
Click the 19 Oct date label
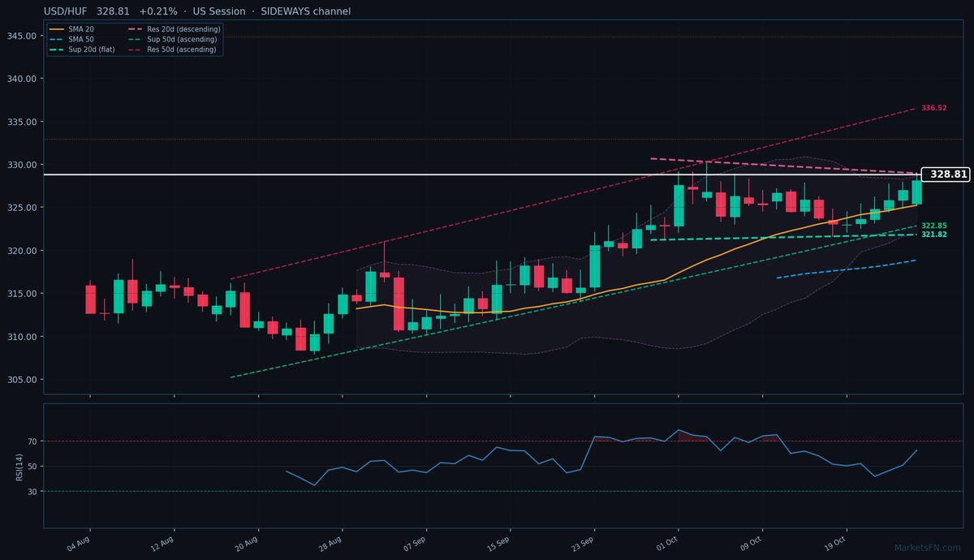point(836,543)
